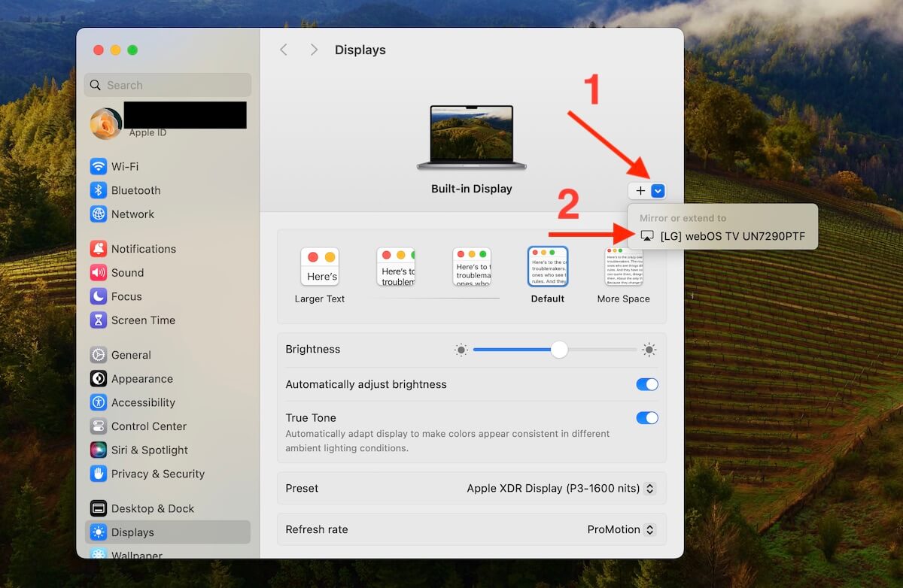903x588 pixels.
Task: Open the Refresh rate ProMotion popup
Action: tap(621, 529)
